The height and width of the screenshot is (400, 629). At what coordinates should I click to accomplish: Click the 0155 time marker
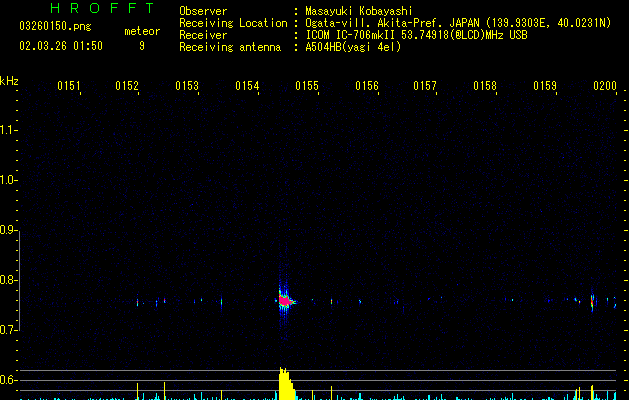pyautogui.click(x=307, y=85)
